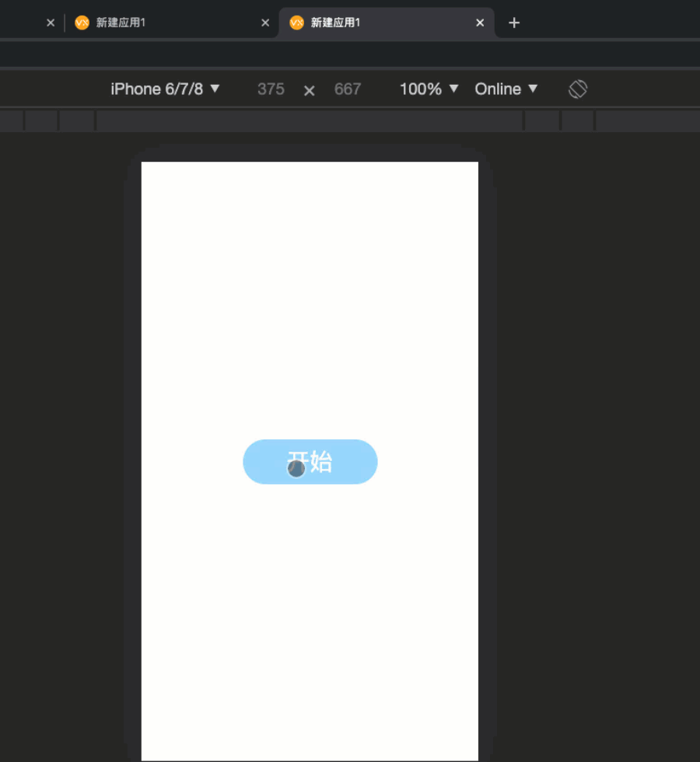
Task: Open the Online network throttling dropdown
Action: 506,89
